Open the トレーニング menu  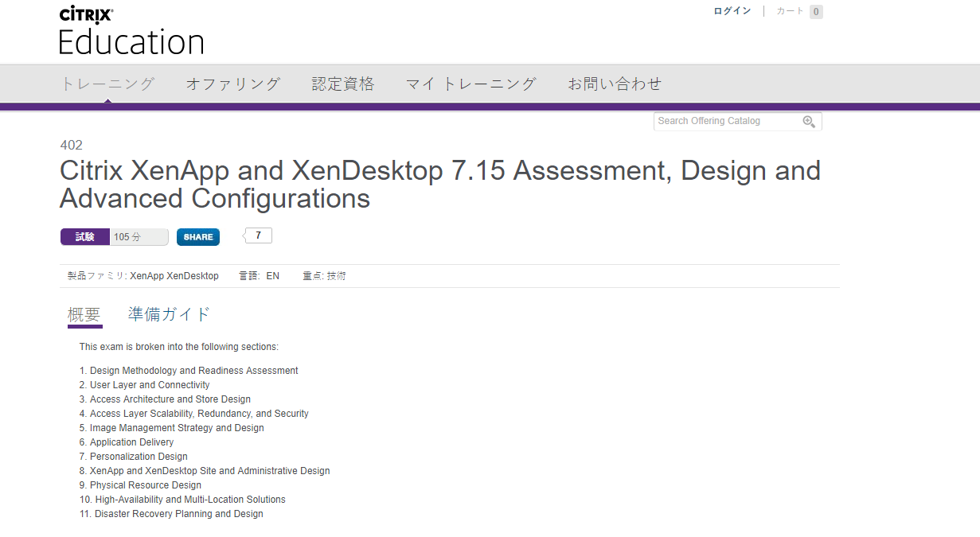(x=107, y=84)
